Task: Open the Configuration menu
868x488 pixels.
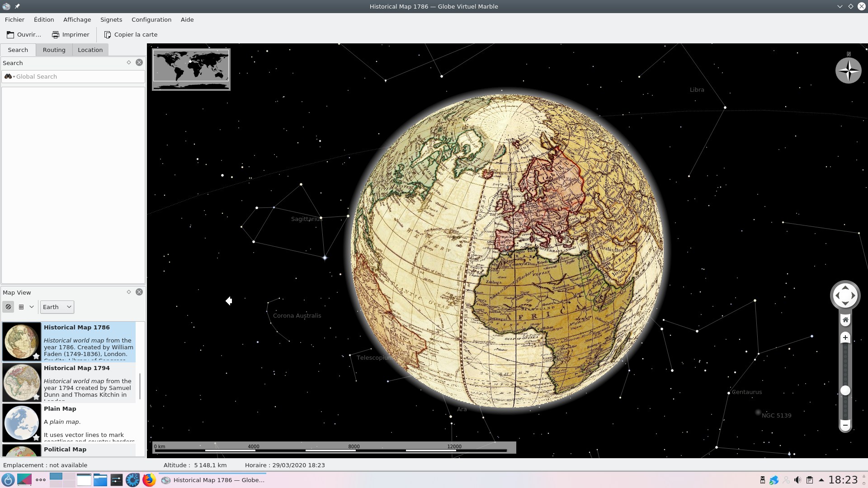Action: 151,19
